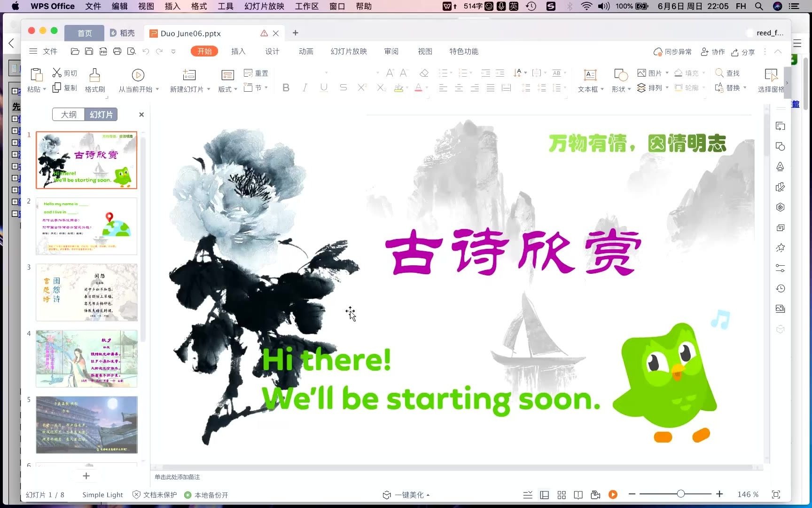Image resolution: width=812 pixels, height=508 pixels.
Task: Click the star icon in right sidebar
Action: pyautogui.click(x=780, y=247)
